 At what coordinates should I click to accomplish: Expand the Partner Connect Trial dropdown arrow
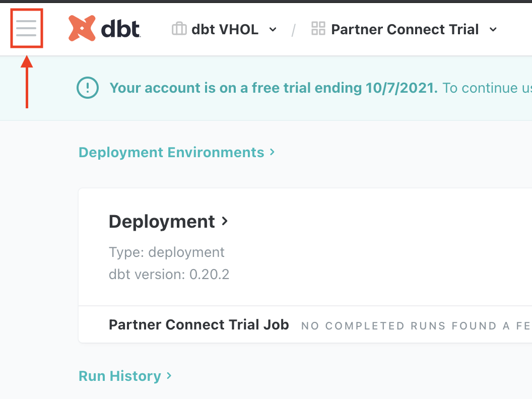coord(493,30)
